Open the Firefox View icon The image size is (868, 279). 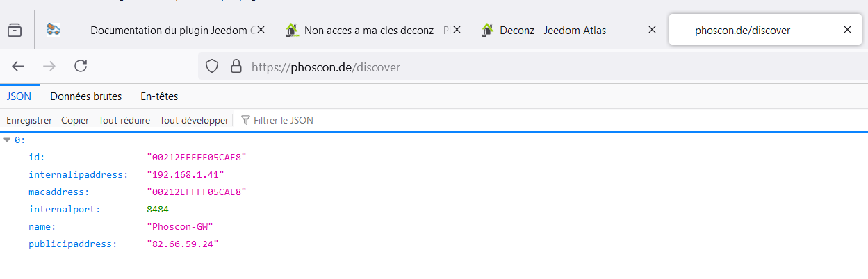(14, 30)
